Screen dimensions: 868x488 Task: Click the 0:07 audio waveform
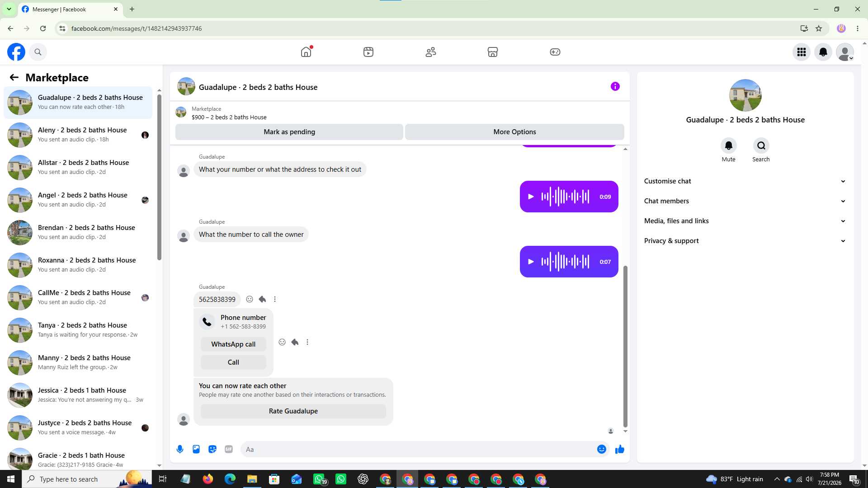[x=566, y=262]
